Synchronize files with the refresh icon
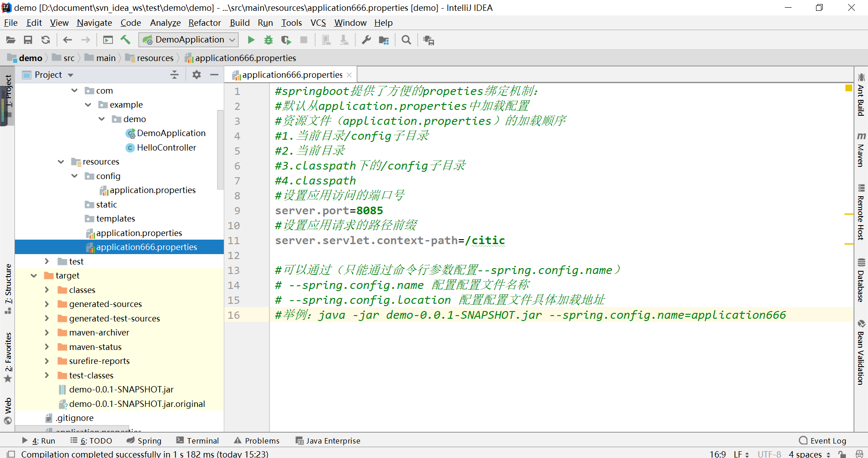The image size is (868, 458). point(45,40)
